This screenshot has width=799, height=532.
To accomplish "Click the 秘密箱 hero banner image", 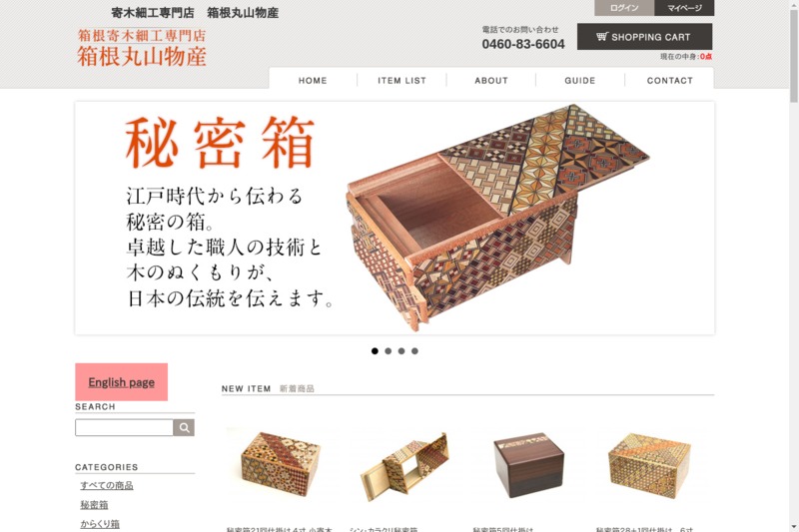I will coord(395,219).
